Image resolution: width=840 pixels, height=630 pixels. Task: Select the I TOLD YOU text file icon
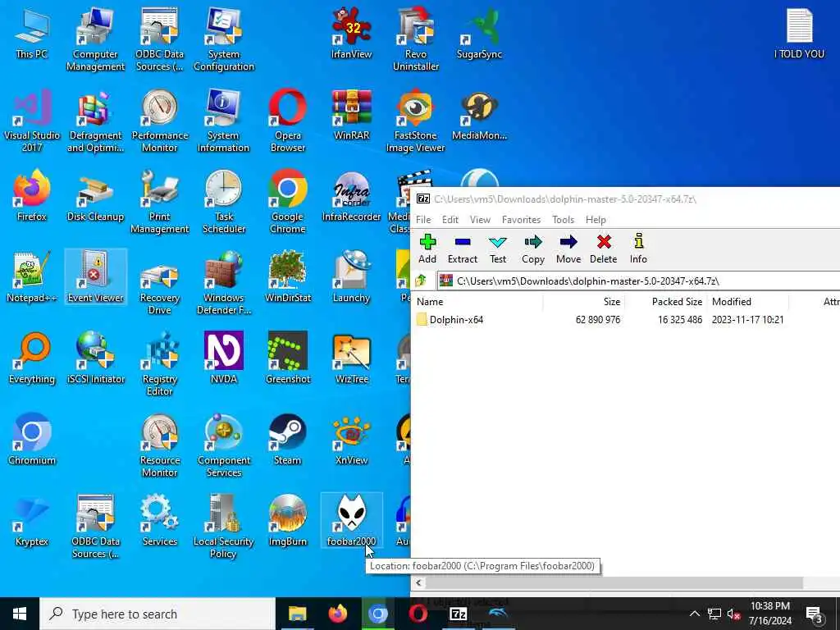[x=799, y=33]
